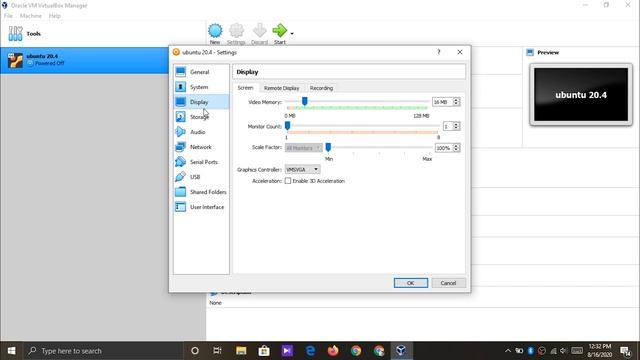640x360 pixels.
Task: Show hidden system tray icons chevron
Action: coord(508,351)
